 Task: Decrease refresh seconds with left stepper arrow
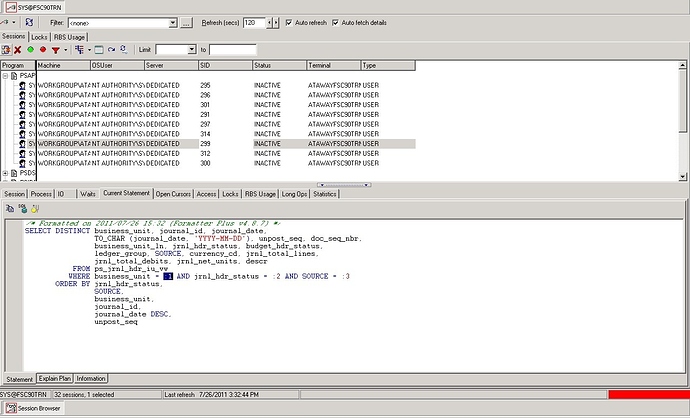pos(270,23)
